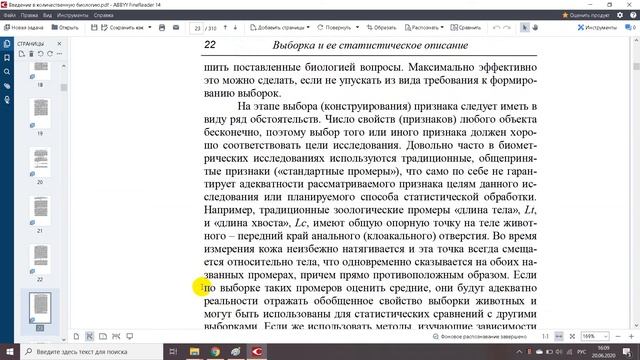Screen dimensions: 640x360
Task: Click the fit to width icon
Action: 559,336
